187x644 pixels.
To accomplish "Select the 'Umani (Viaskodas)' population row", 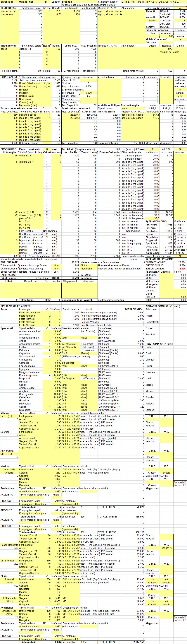I will 29,83.
